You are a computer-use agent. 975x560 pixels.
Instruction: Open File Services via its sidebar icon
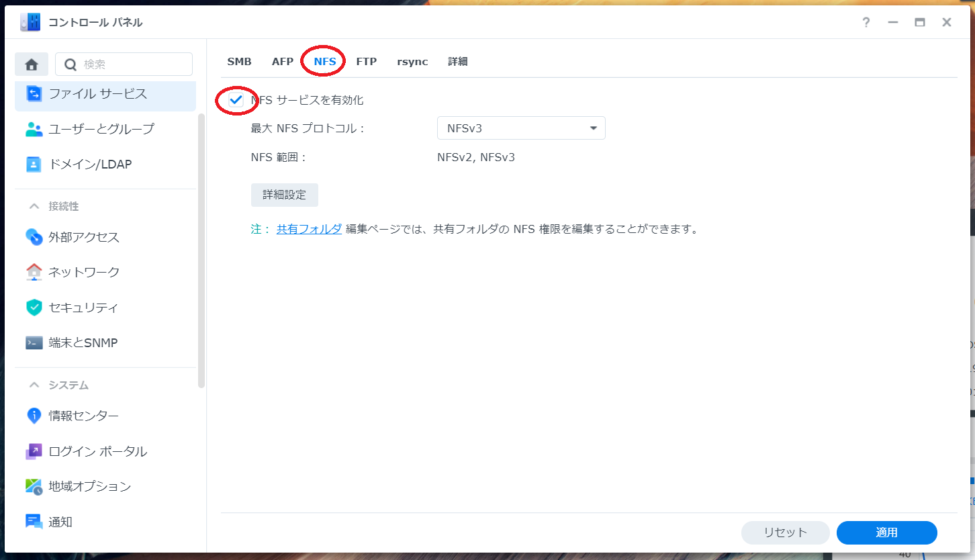pyautogui.click(x=34, y=94)
